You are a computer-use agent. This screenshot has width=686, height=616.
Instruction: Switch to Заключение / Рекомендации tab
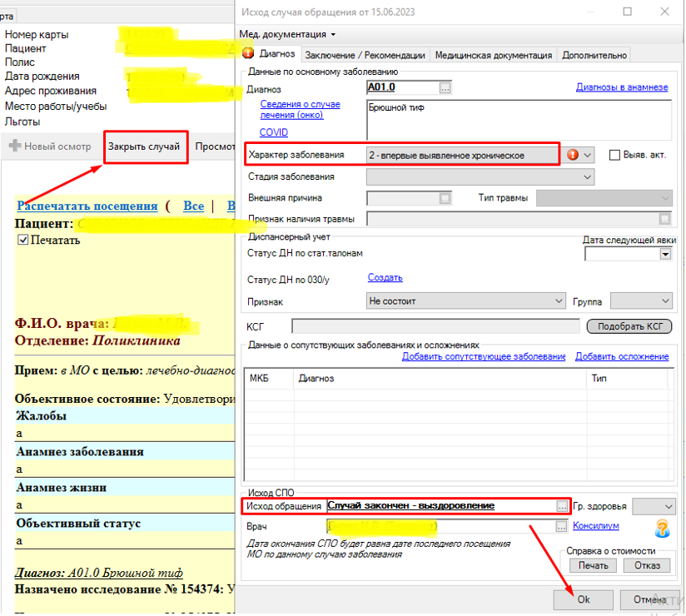pos(365,55)
